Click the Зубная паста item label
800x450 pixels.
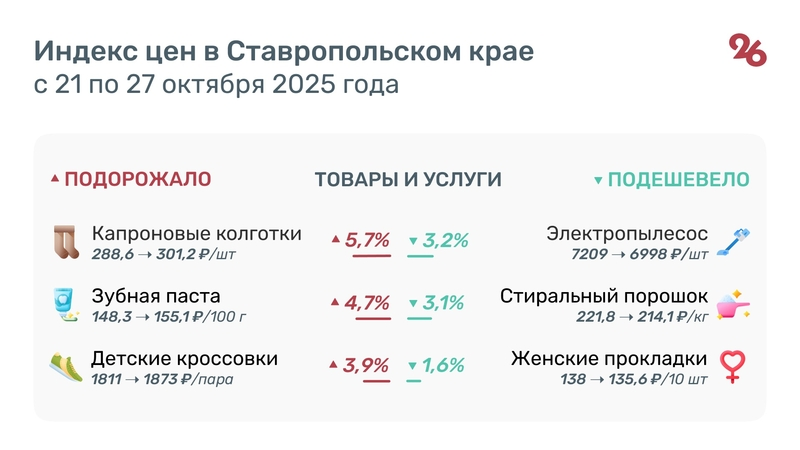156,296
